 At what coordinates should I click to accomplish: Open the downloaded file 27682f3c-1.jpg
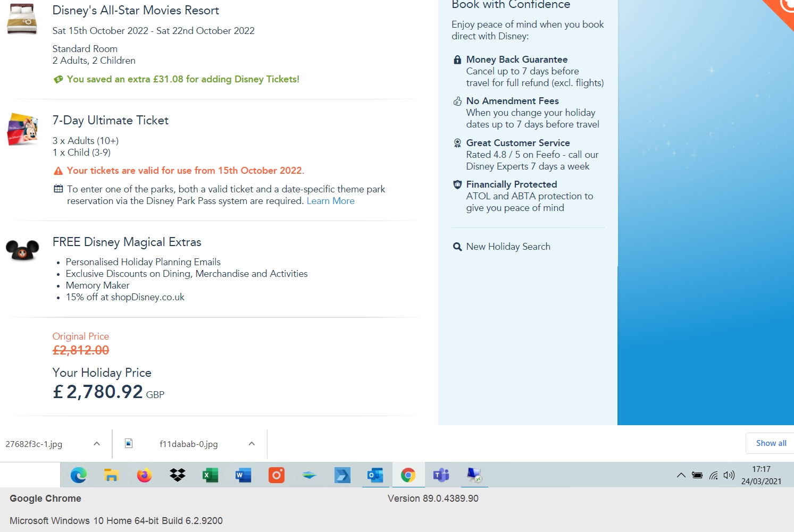coord(34,444)
